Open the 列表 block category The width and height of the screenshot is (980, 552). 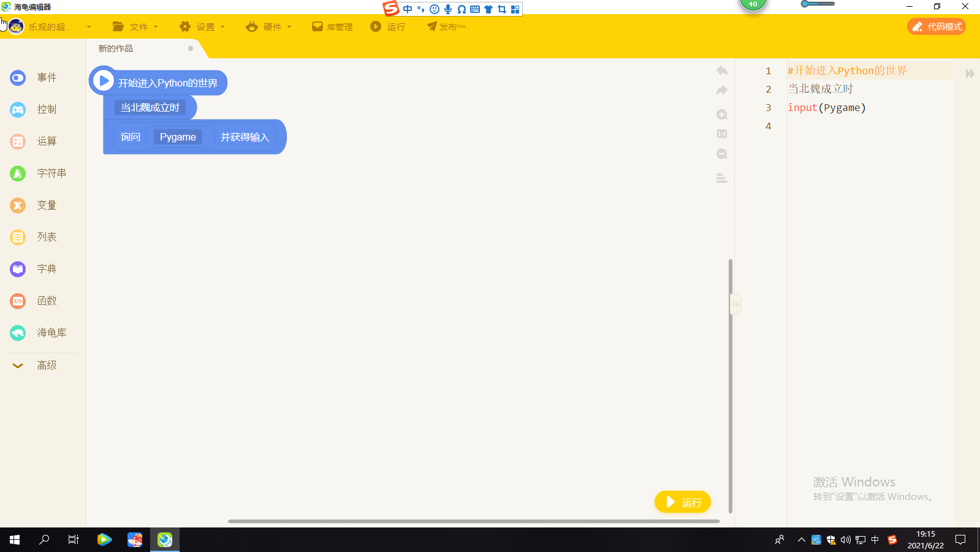(x=34, y=237)
